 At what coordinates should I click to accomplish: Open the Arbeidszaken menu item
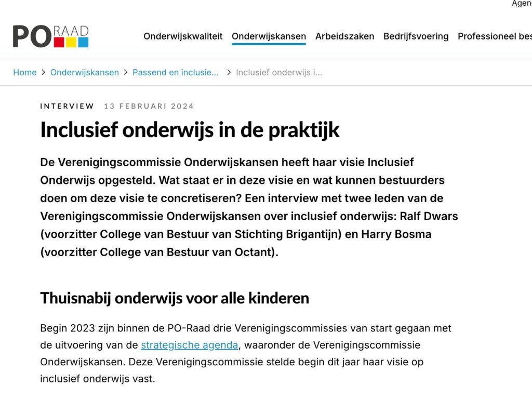click(x=344, y=36)
